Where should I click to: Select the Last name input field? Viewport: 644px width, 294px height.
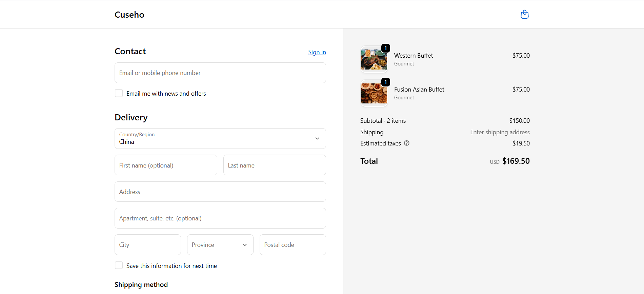click(275, 165)
